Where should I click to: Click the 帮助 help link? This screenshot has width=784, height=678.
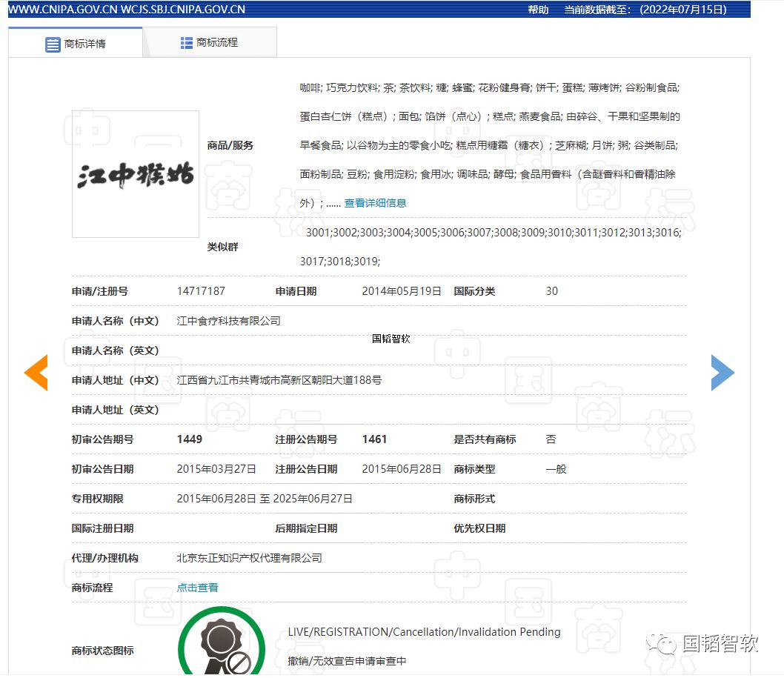click(538, 10)
